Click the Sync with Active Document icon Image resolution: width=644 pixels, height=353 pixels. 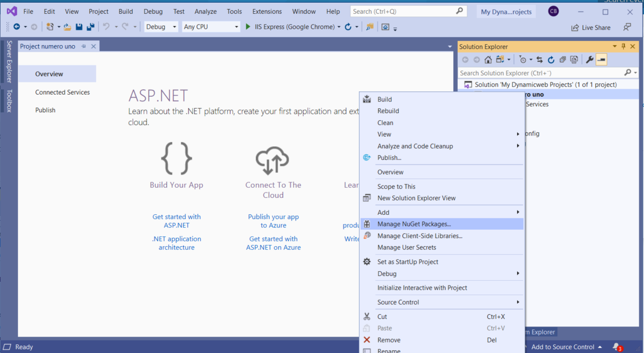point(539,60)
